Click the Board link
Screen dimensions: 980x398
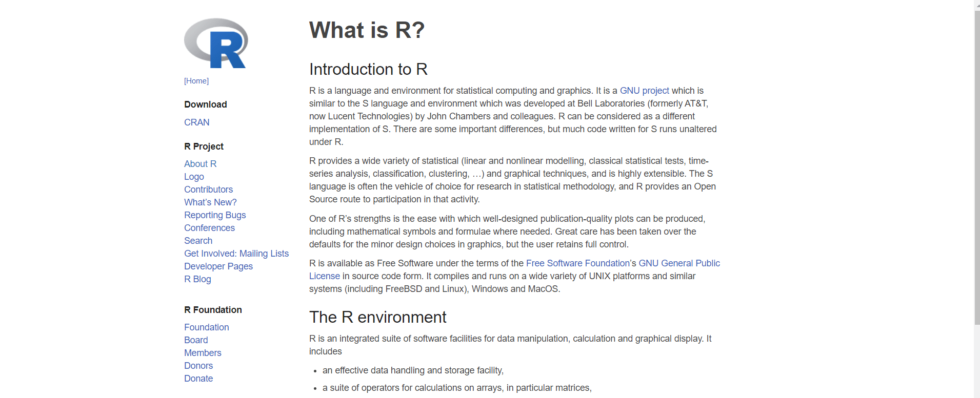click(x=196, y=340)
